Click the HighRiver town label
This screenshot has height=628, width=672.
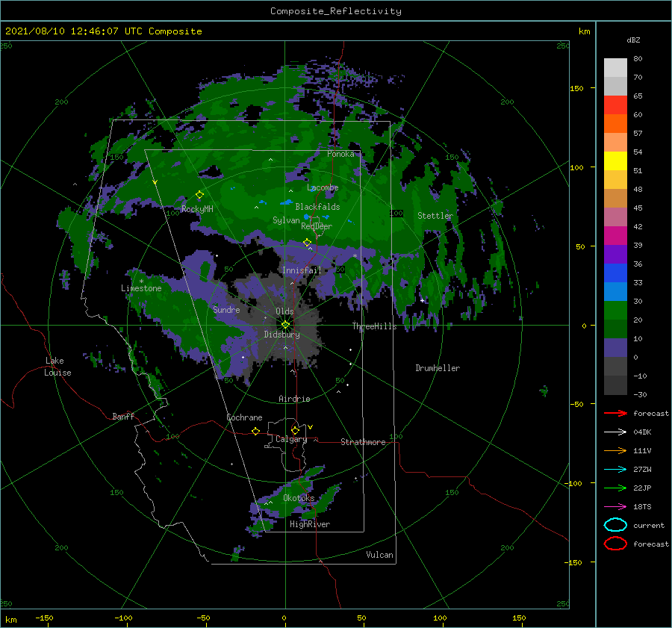[310, 524]
